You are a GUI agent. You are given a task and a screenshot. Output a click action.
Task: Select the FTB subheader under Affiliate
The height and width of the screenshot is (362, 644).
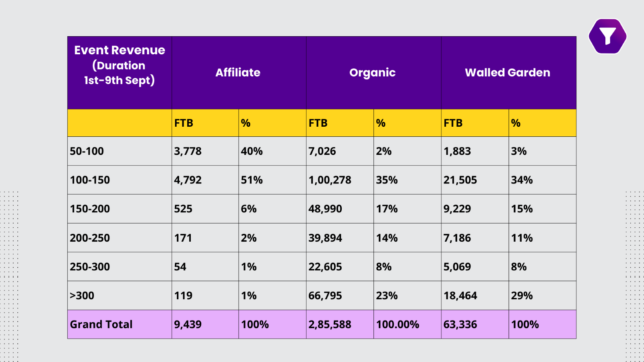[184, 123]
